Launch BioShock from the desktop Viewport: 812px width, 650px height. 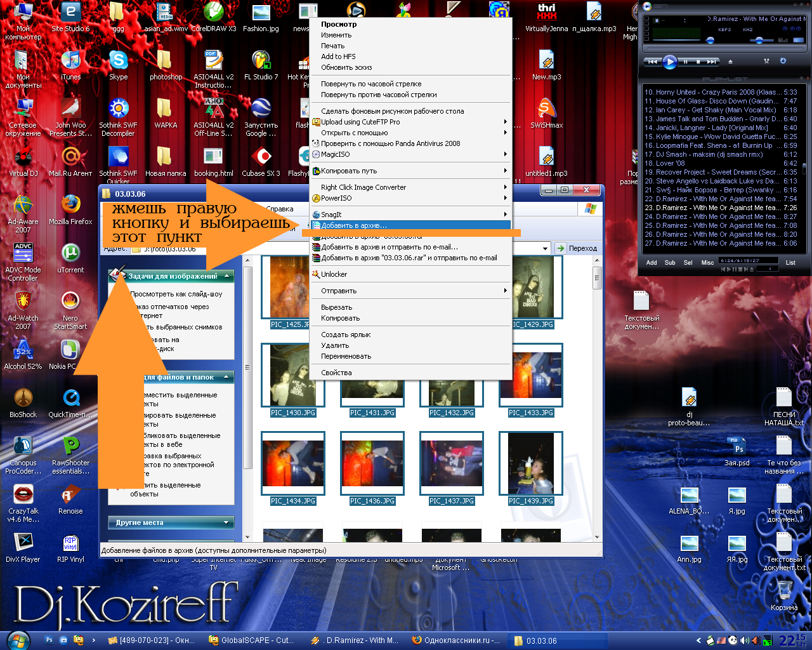23,403
